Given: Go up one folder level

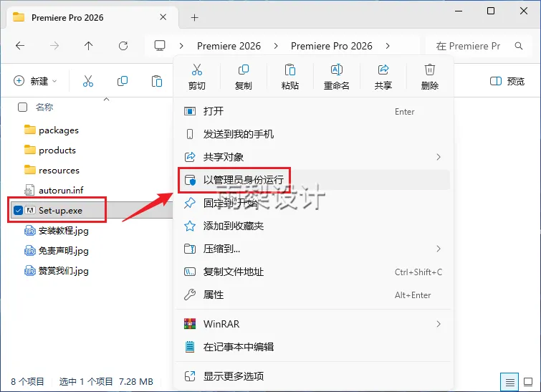Looking at the screenshot, I should (x=89, y=46).
